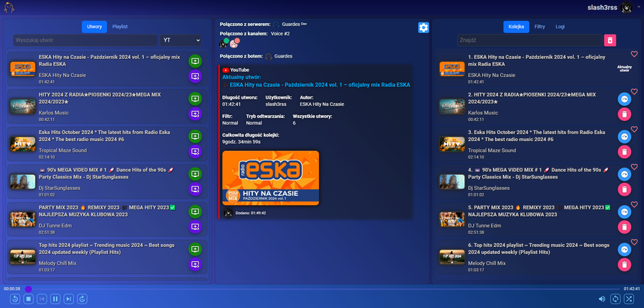Image resolution: width=644 pixels, height=308 pixels.
Task: Seek forward with the forward-seek button
Action: click(x=83, y=299)
